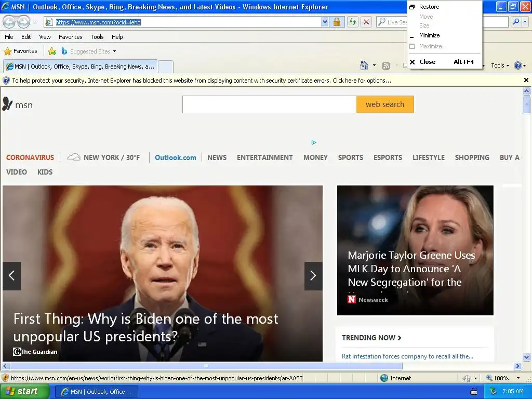The width and height of the screenshot is (532, 399).
Task: Click the Back navigation arrow
Action: 9,22
